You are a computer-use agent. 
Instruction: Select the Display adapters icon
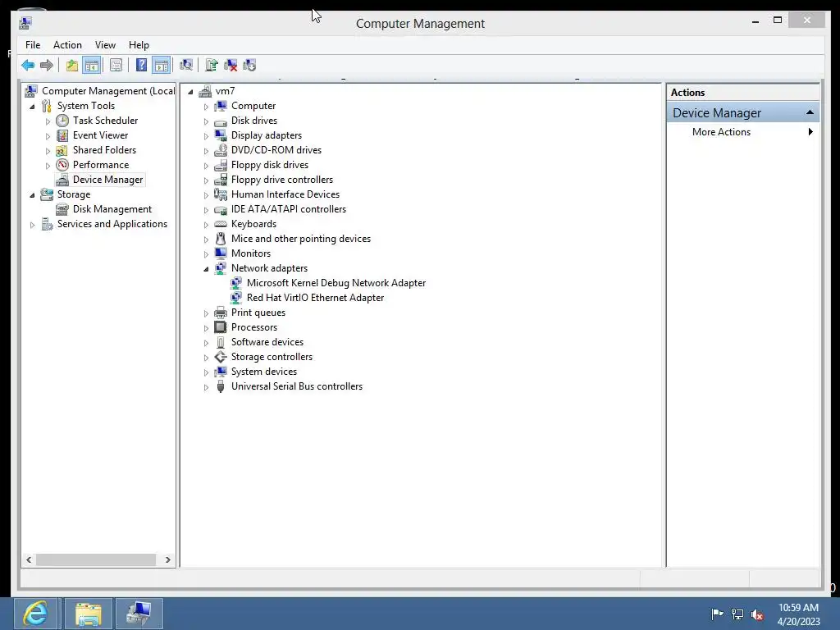pyautogui.click(x=220, y=135)
